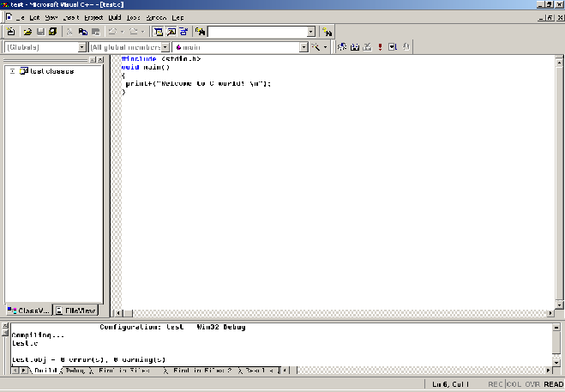Close the output pane with X button
The height and width of the screenshot is (392, 565).
pyautogui.click(x=5, y=325)
